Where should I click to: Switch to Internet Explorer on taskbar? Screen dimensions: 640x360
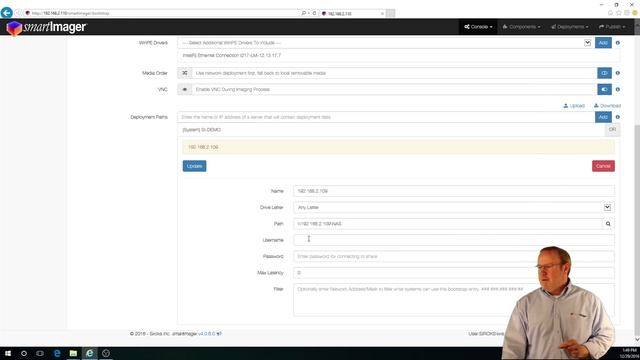(x=89, y=353)
